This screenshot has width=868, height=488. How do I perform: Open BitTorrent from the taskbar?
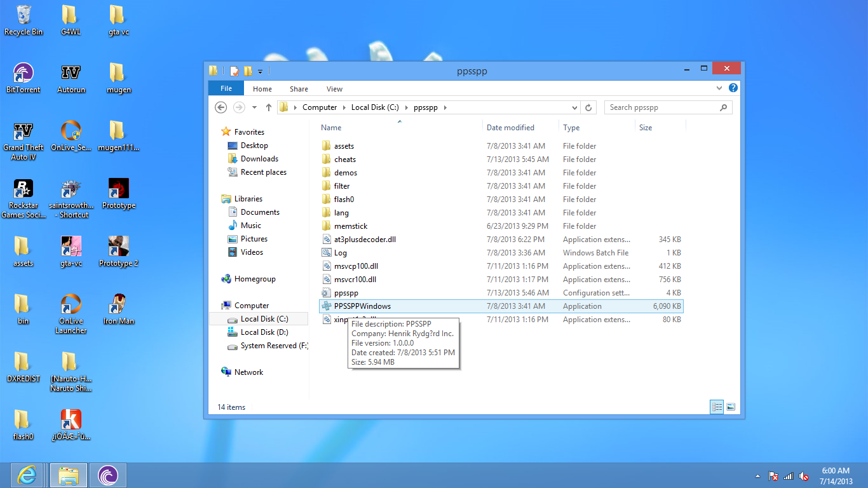click(107, 475)
